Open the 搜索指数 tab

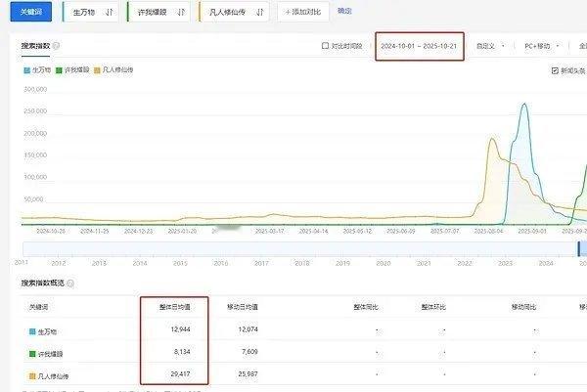[x=35, y=46]
